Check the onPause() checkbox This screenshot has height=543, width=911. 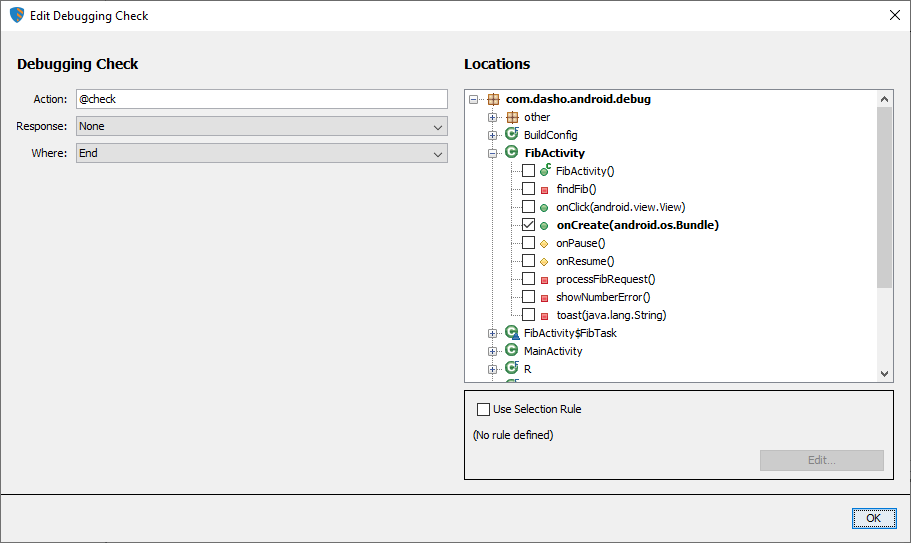(528, 243)
